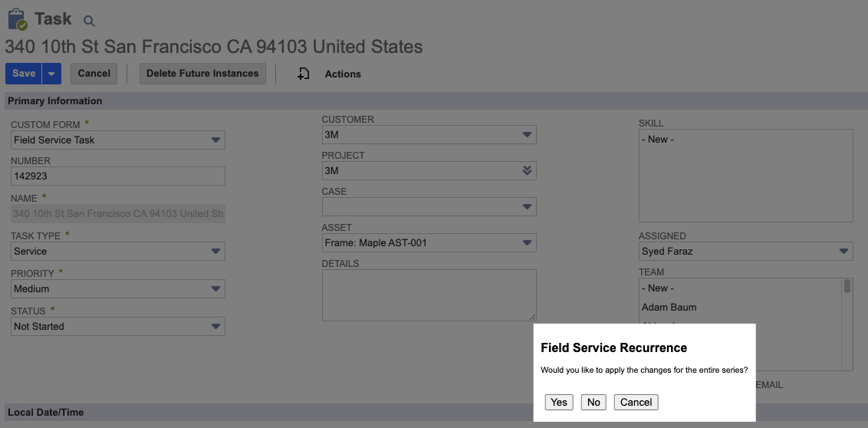Open the Task Type dropdown
The width and height of the screenshot is (868, 428).
click(216, 252)
